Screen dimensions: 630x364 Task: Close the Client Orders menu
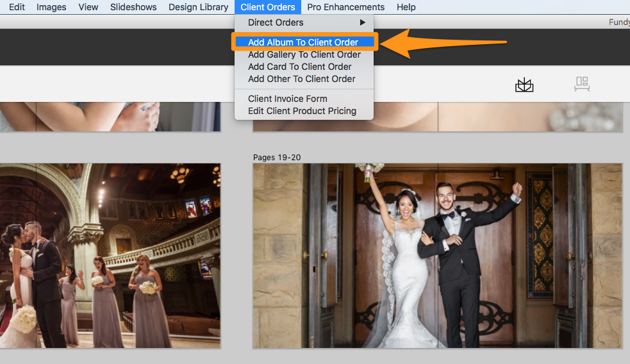268,7
